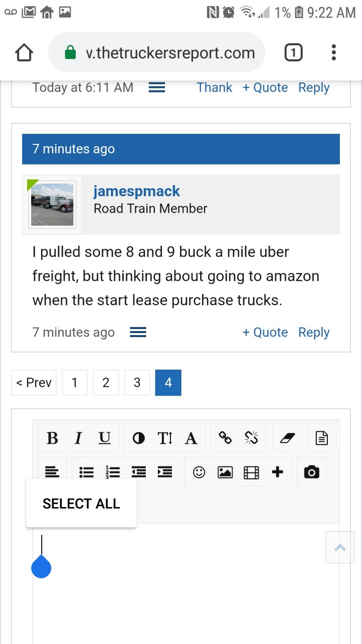Open the text color picker

[139, 438]
